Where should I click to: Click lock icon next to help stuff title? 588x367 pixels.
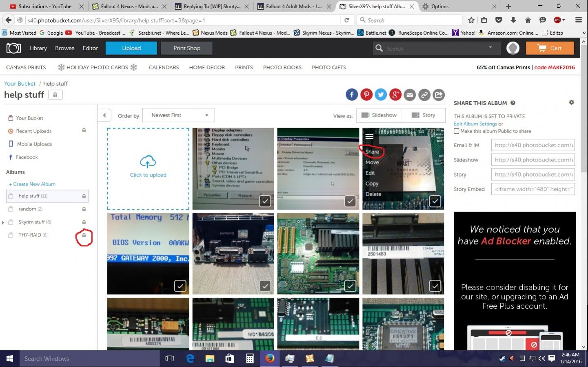tap(55, 95)
